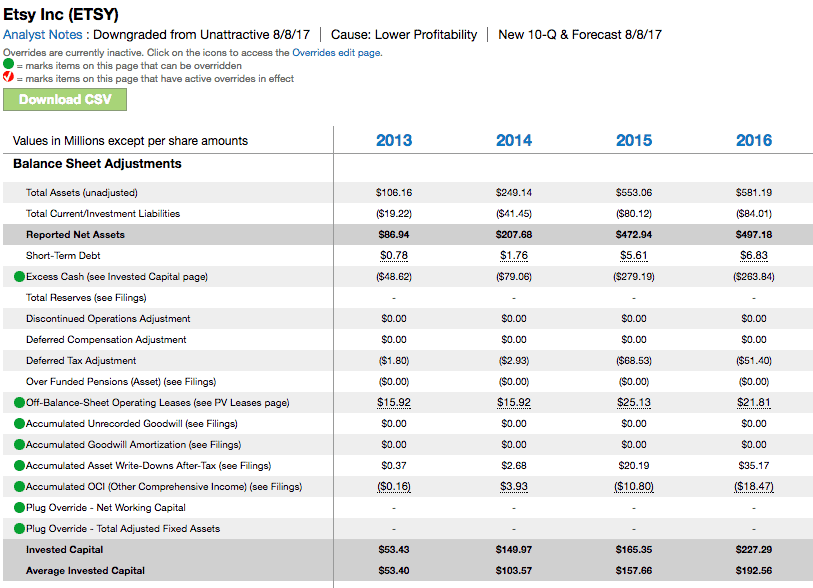Viewport: 813px width, 588px height.
Task: Click 'Cause: Lower Profitability' note
Action: coord(404,35)
